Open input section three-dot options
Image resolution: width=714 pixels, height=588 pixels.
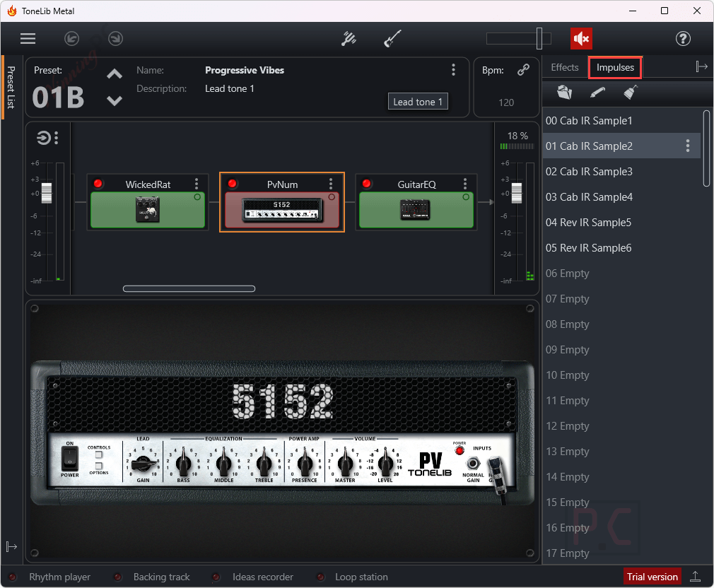[57, 137]
